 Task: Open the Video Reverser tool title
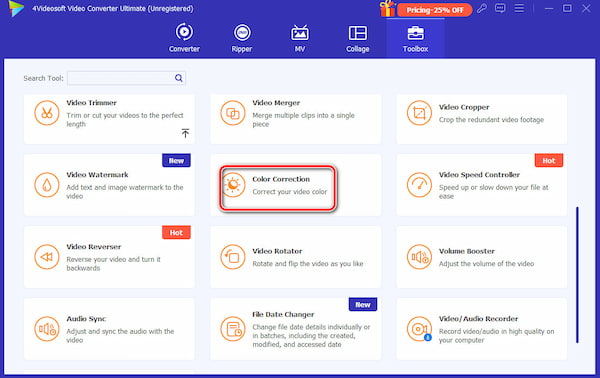coord(93,246)
